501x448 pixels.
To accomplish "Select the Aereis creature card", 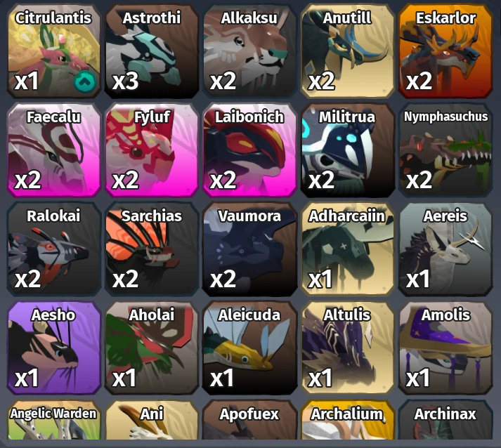I will (x=445, y=249).
